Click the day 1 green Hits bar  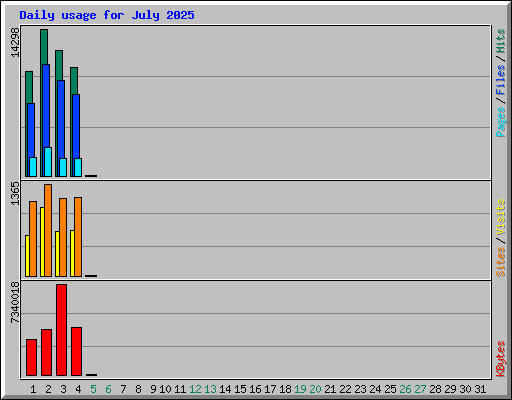click(x=29, y=87)
